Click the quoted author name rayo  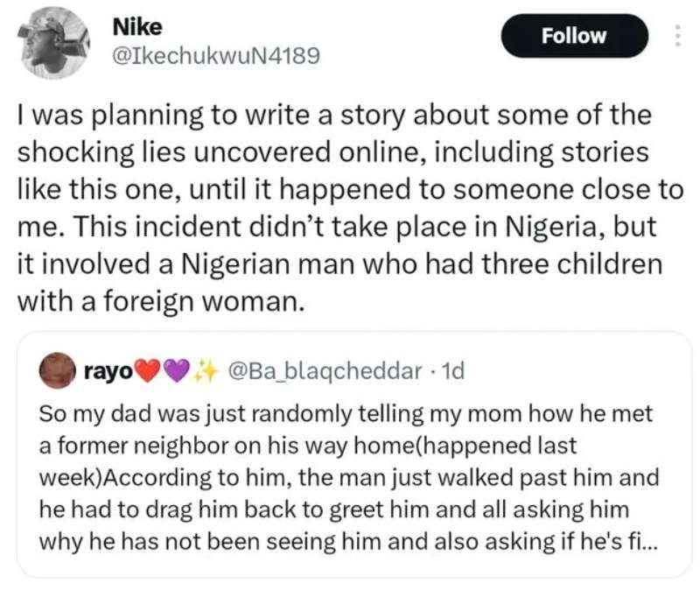108,371
